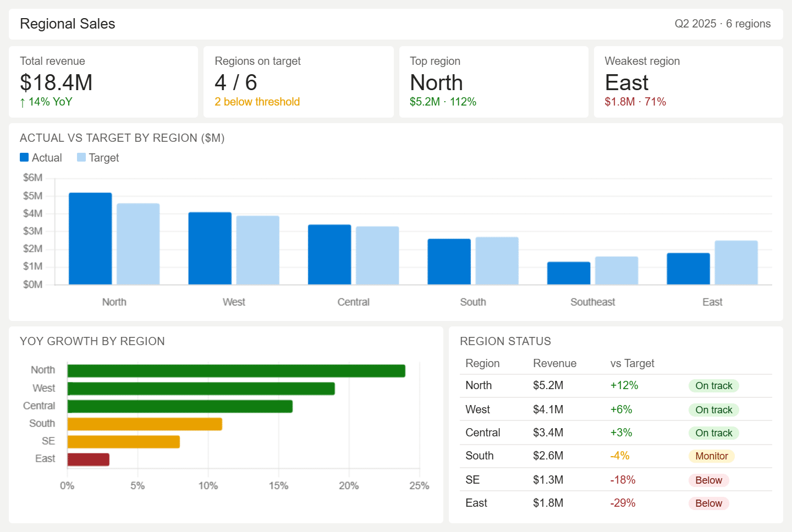Select the Central actual revenue bar
Image resolution: width=792 pixels, height=532 pixels.
pyautogui.click(x=329, y=254)
